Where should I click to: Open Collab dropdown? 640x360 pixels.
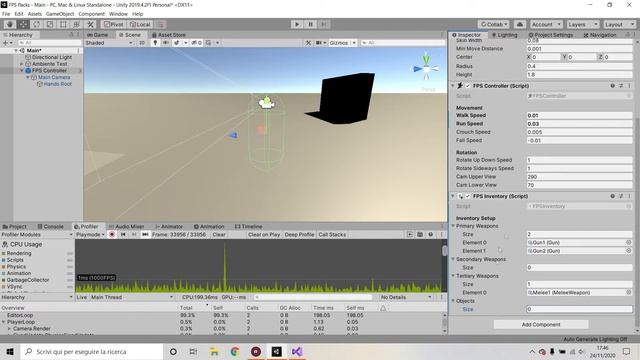494,24
